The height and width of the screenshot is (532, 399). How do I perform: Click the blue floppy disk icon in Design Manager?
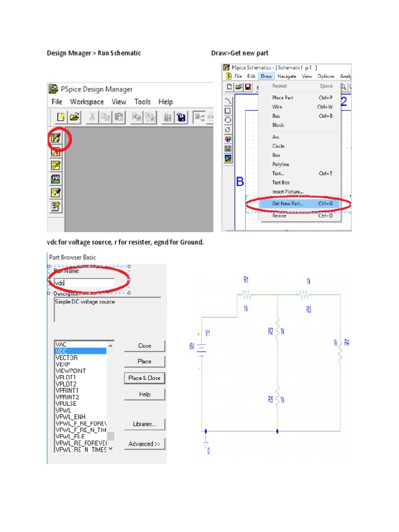pyautogui.click(x=181, y=117)
